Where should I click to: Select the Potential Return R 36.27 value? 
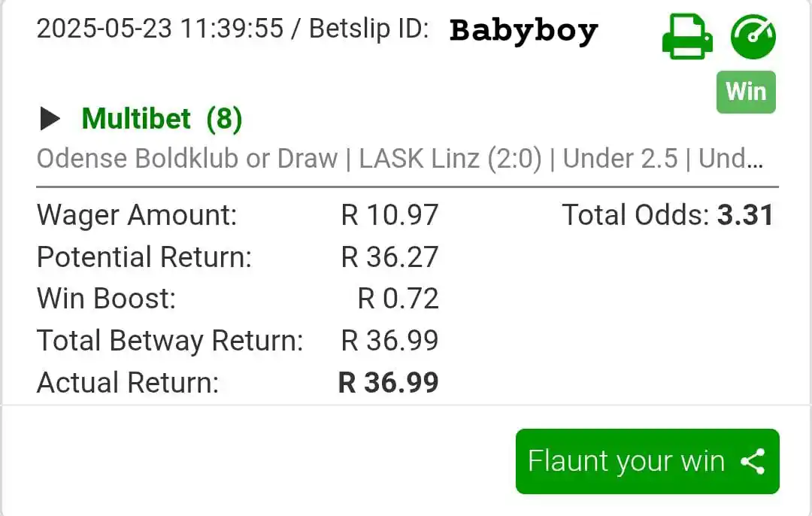(389, 257)
